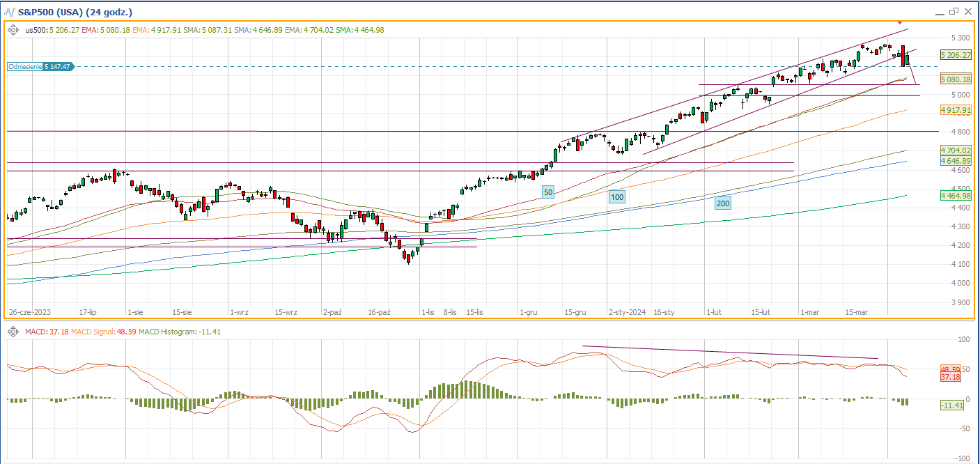Restore down the chart window
This screenshot has width=980, height=464.
click(x=954, y=12)
